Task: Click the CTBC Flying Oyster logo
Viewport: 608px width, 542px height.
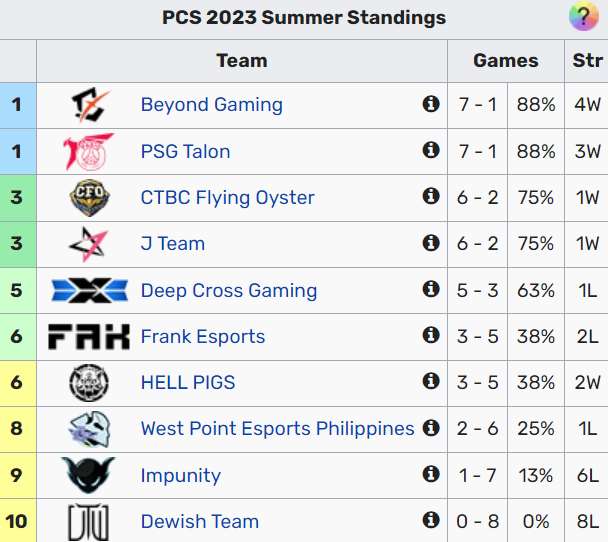Action: tap(89, 198)
